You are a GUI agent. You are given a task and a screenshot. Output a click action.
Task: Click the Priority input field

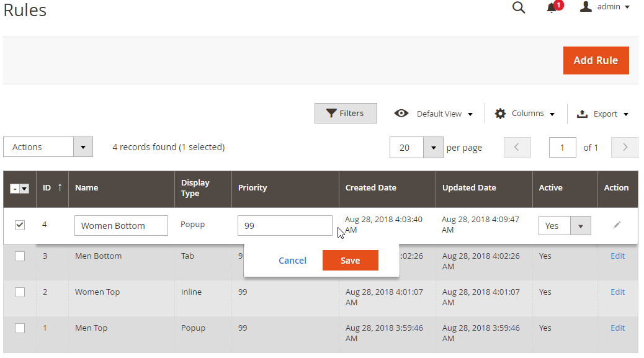point(284,226)
